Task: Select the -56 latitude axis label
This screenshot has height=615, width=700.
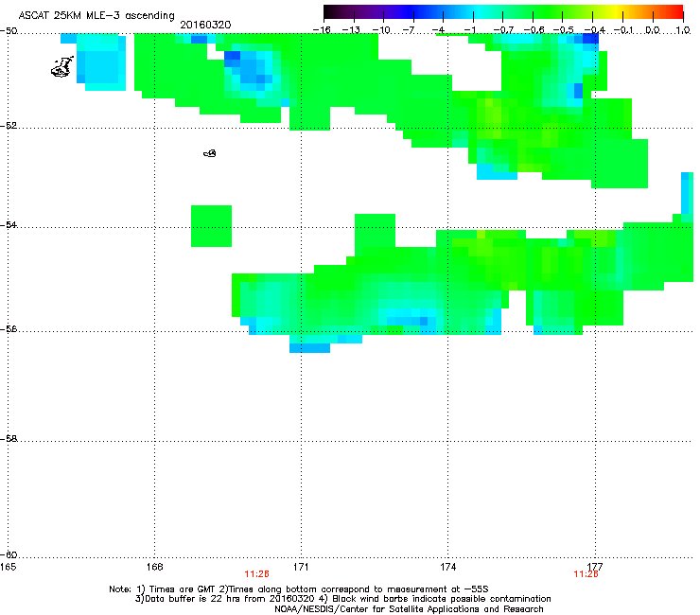Action: (9, 328)
